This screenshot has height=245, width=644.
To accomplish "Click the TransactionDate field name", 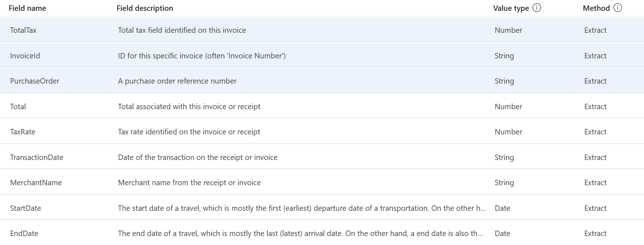I will click(x=37, y=157).
